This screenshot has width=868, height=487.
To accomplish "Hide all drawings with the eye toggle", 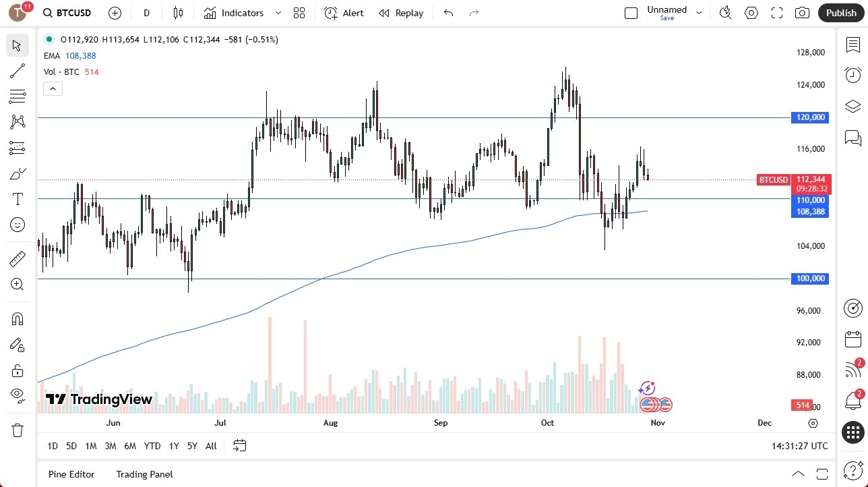I will [x=17, y=395].
